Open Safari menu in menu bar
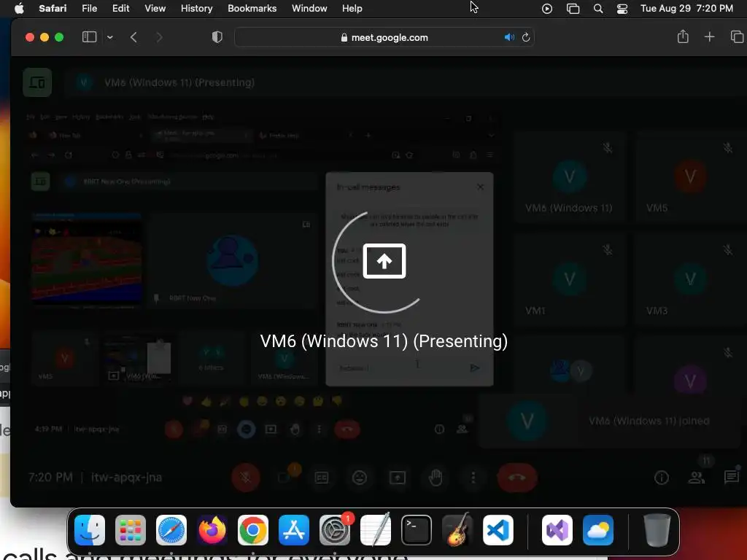Viewport: 747px width, 560px height. pyautogui.click(x=53, y=8)
